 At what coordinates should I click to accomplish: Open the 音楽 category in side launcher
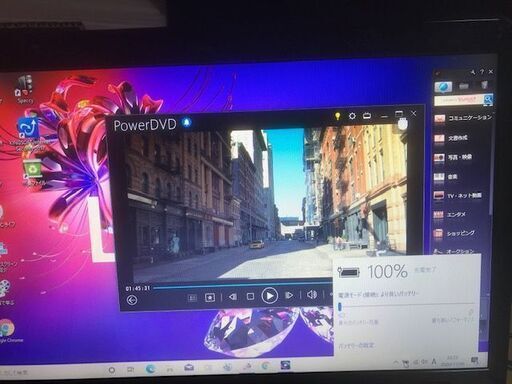[x=446, y=177]
